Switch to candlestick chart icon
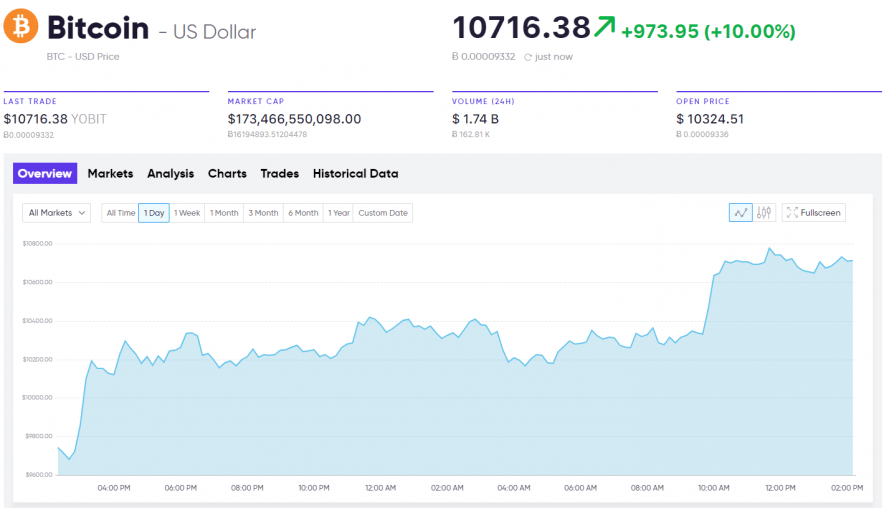 click(x=764, y=212)
